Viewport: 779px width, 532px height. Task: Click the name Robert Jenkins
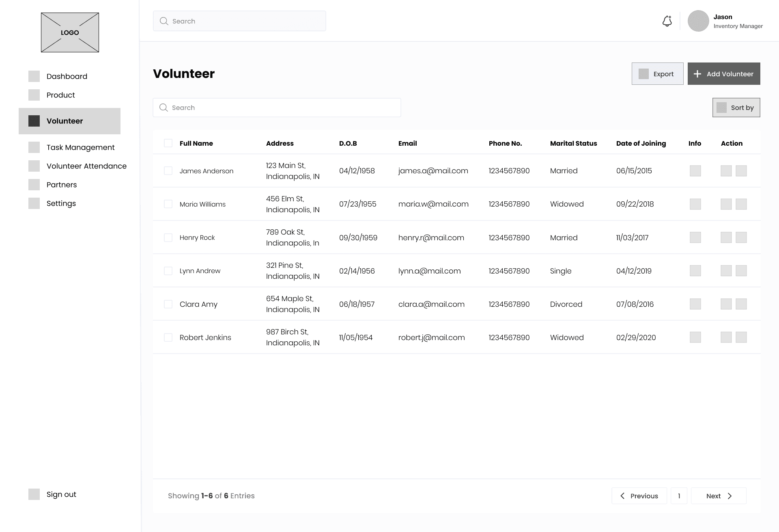pos(205,337)
